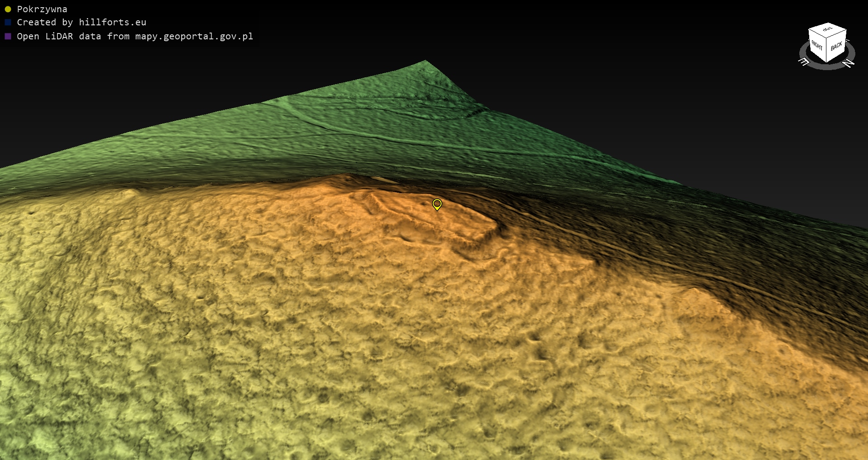868x460 pixels.
Task: Select the TOP face of the view cube
Action: click(827, 30)
